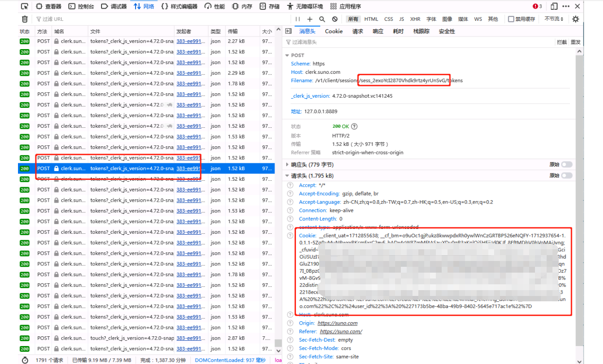
Task: Click help icon for Sec-Fetch-Dest header
Action: pos(290,340)
